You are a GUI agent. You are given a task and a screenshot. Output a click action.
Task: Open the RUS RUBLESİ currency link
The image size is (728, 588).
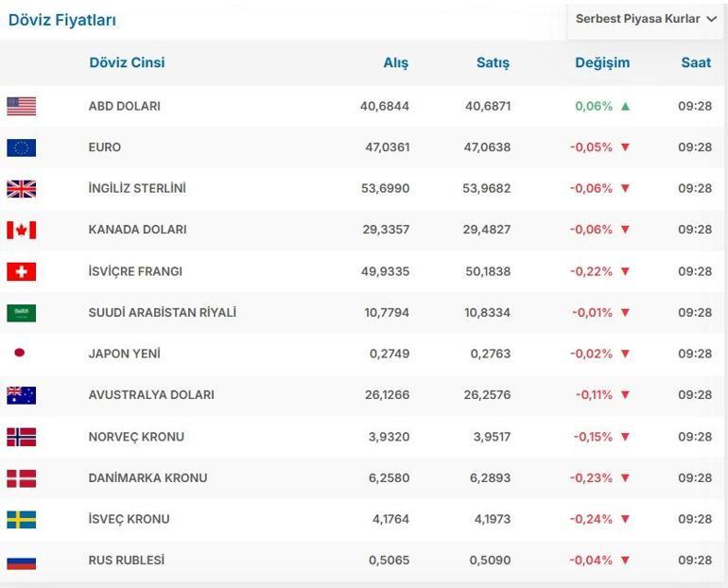(x=127, y=561)
